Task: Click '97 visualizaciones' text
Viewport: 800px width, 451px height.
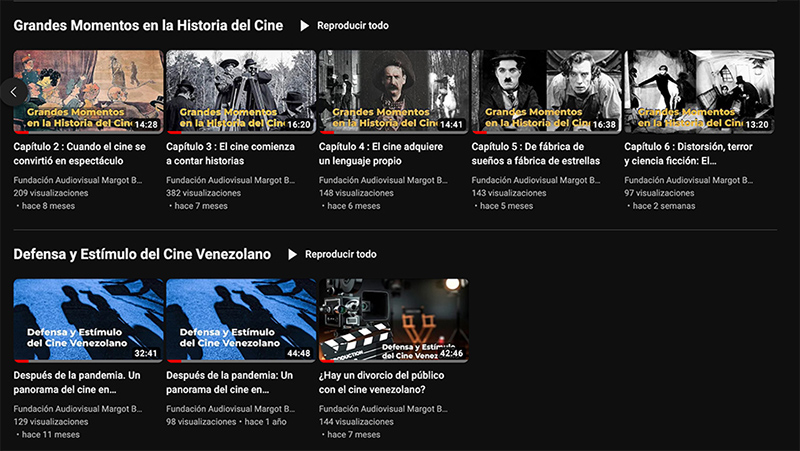Action: tap(659, 193)
